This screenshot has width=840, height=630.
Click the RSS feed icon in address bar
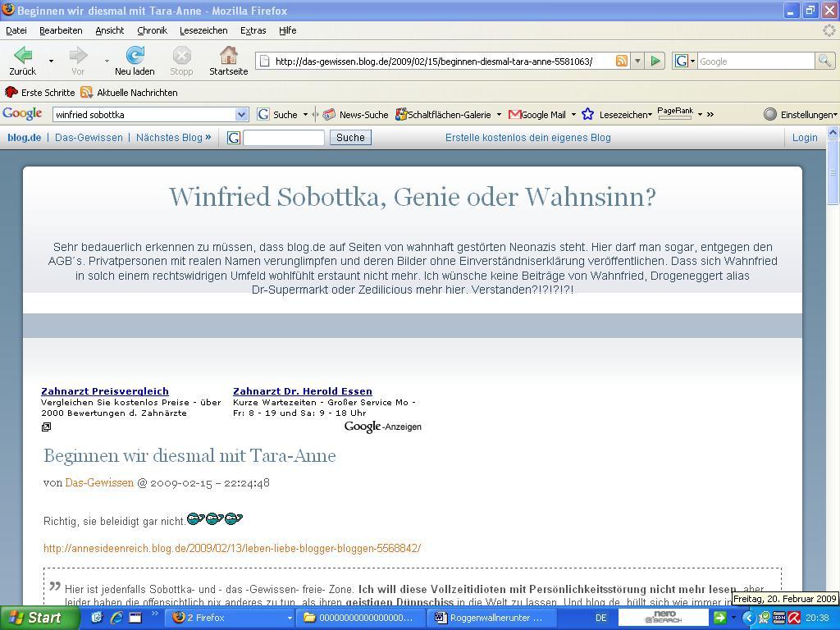[x=622, y=62]
